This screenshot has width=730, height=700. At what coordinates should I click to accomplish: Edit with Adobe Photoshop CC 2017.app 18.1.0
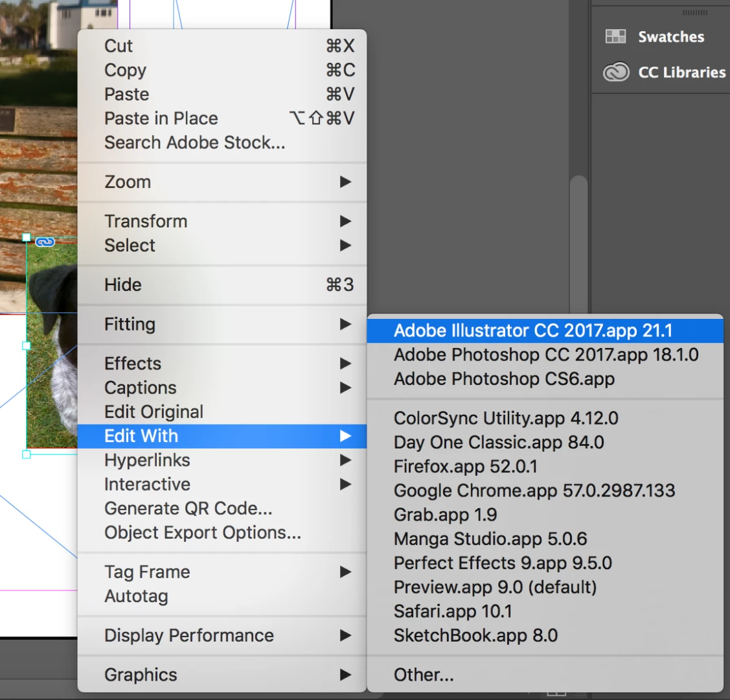(x=545, y=355)
